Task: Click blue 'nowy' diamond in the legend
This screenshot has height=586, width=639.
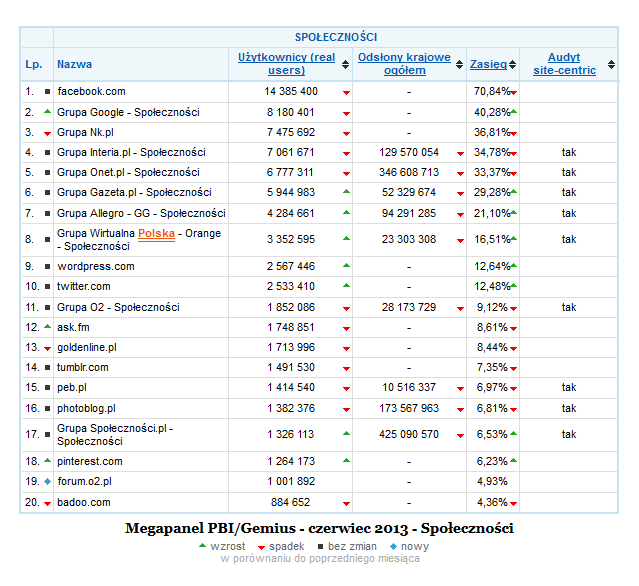Action: tap(394, 546)
